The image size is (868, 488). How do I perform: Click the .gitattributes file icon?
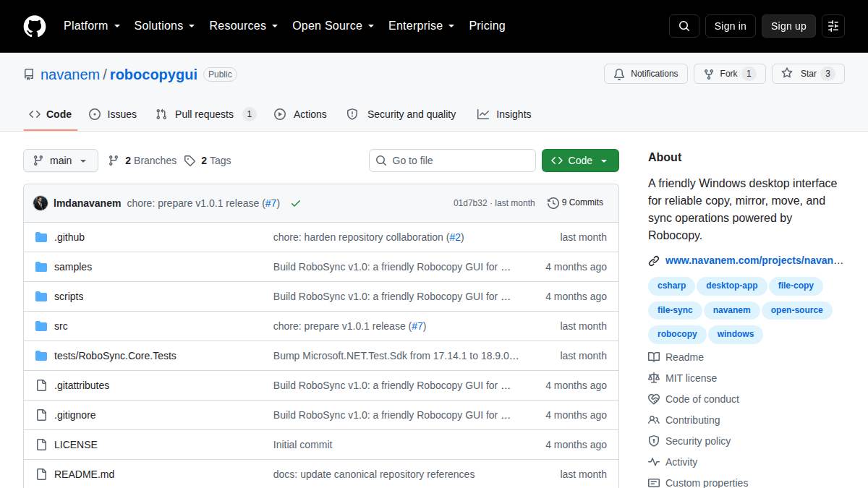(x=41, y=385)
